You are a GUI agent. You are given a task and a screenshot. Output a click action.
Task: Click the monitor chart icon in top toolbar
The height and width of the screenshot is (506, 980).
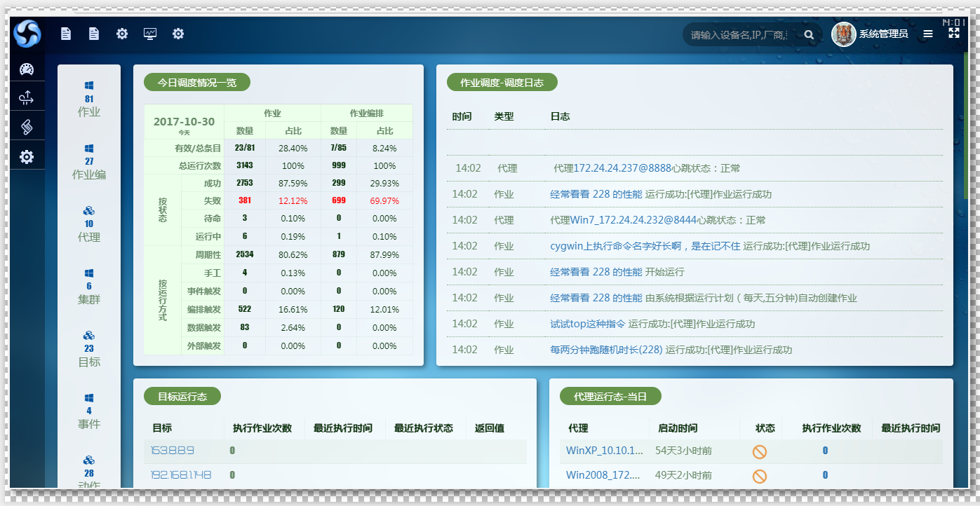[150, 34]
